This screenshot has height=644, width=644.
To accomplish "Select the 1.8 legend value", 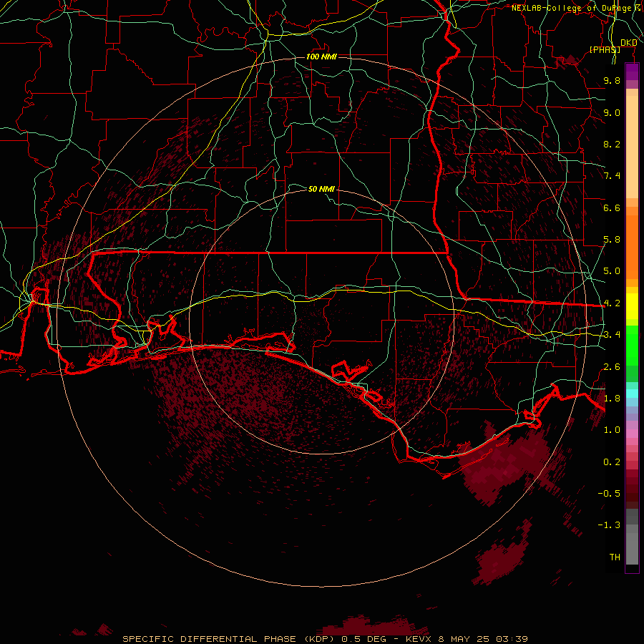I will coord(612,399).
